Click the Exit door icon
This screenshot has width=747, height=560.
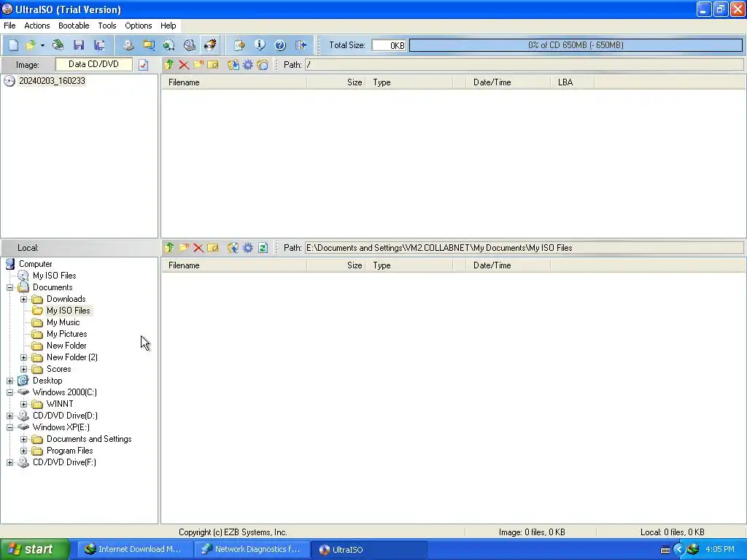click(x=301, y=45)
